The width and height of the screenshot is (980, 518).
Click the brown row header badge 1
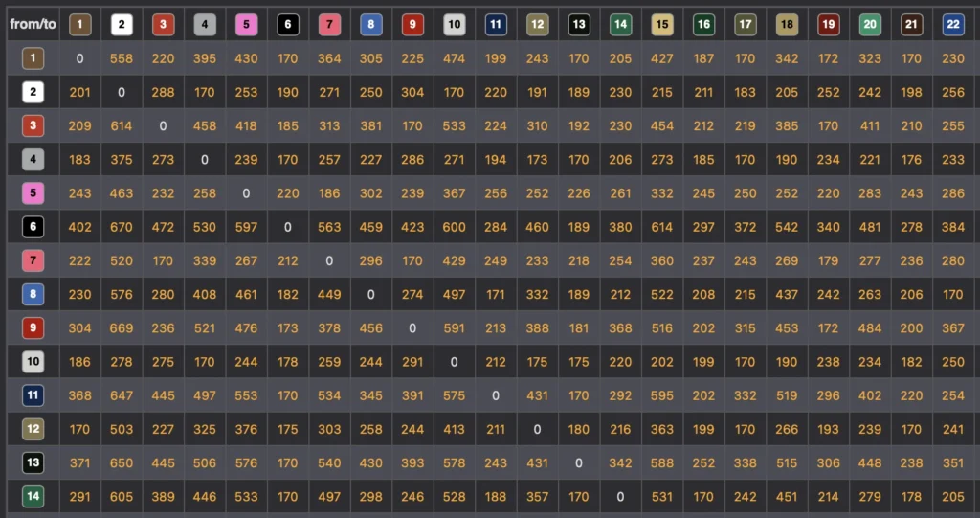click(33, 58)
